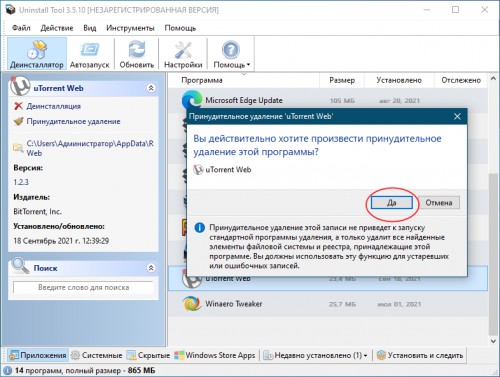The image size is (500, 377).
Task: Expand Недавно установлено (1) dropdown
Action: pos(365,356)
